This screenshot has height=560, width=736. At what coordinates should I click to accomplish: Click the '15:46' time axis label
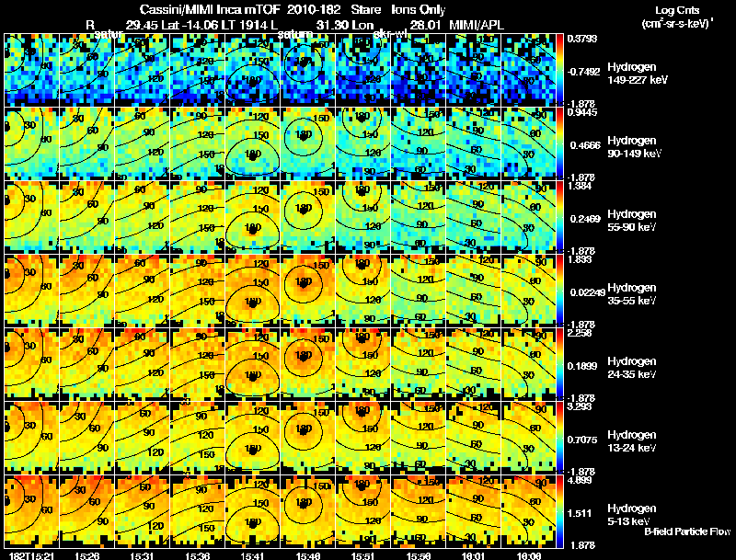click(x=308, y=555)
